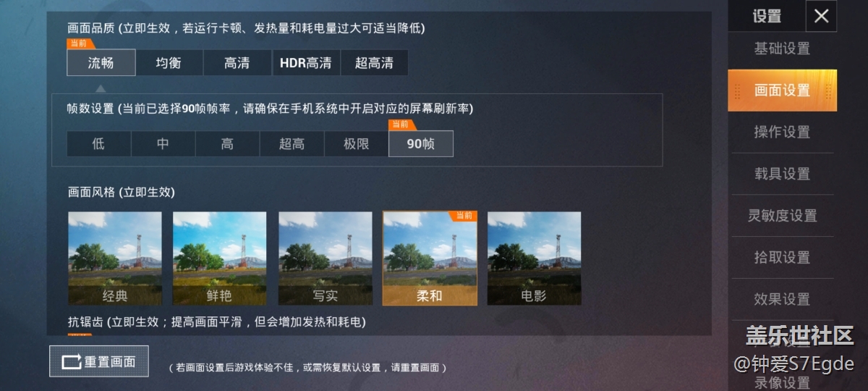
Task: Set frame rate to 极限
Action: pyautogui.click(x=357, y=144)
